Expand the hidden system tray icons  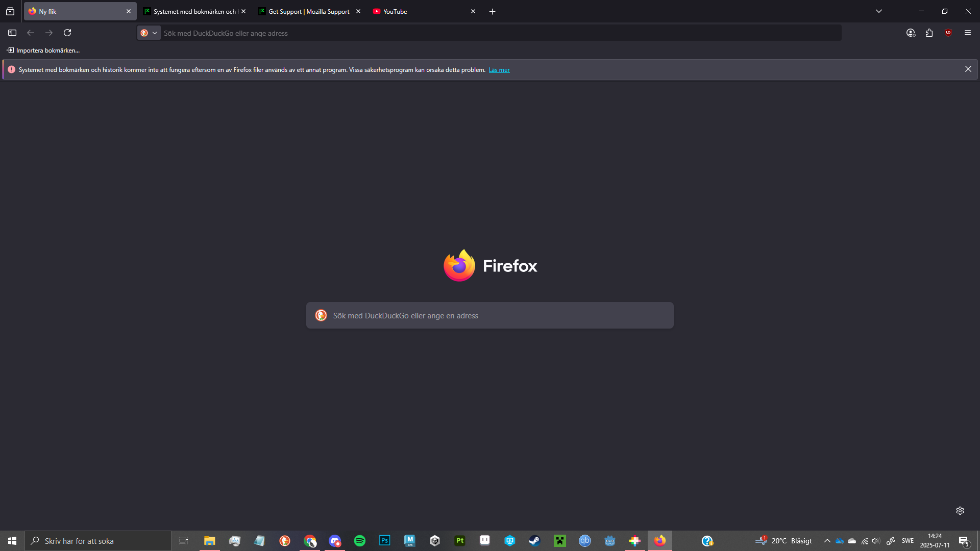(x=827, y=541)
